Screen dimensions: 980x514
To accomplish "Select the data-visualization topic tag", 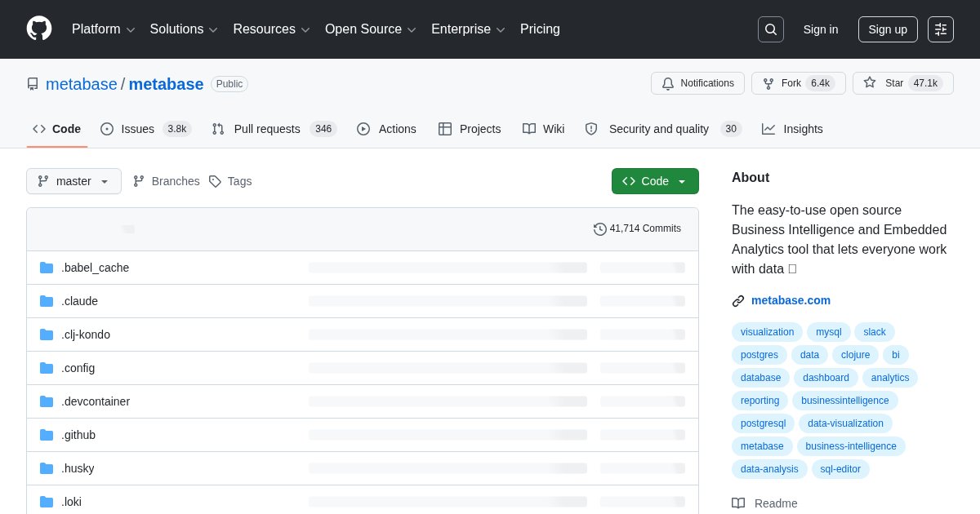I will 845,423.
